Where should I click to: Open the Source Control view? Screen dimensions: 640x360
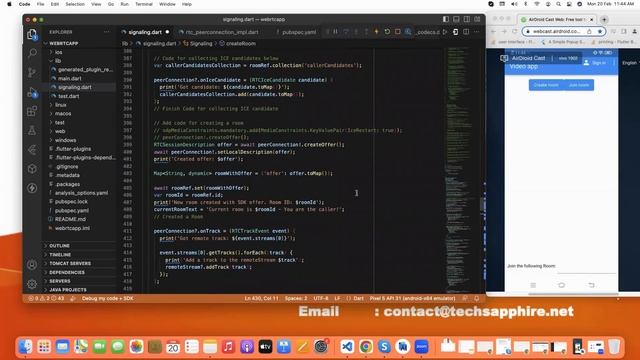32,73
